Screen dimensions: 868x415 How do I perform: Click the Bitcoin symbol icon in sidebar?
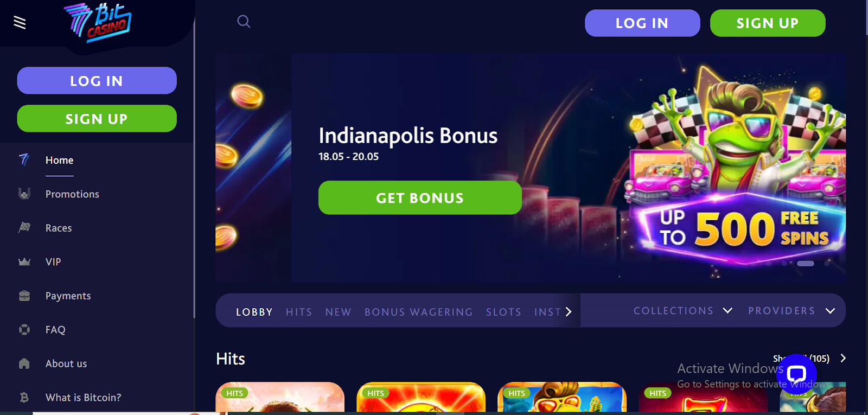tap(24, 398)
